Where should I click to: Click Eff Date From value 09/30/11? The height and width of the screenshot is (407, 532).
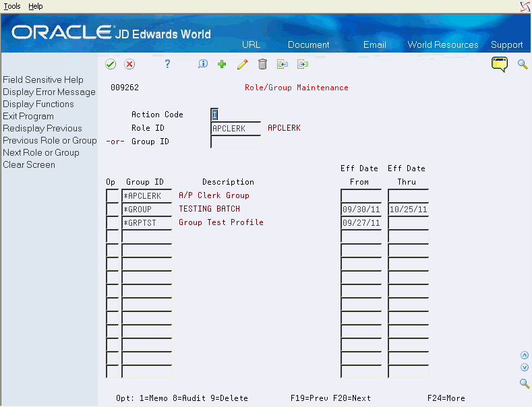(x=361, y=210)
